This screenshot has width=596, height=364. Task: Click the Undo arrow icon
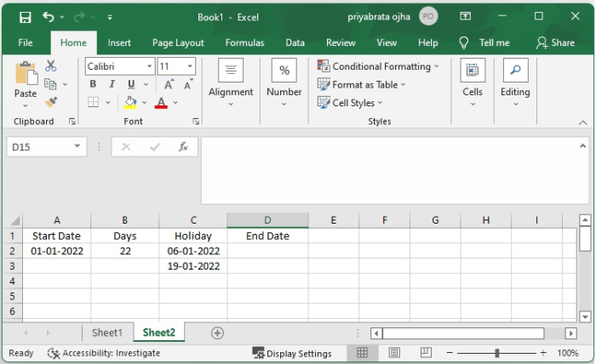coord(49,17)
